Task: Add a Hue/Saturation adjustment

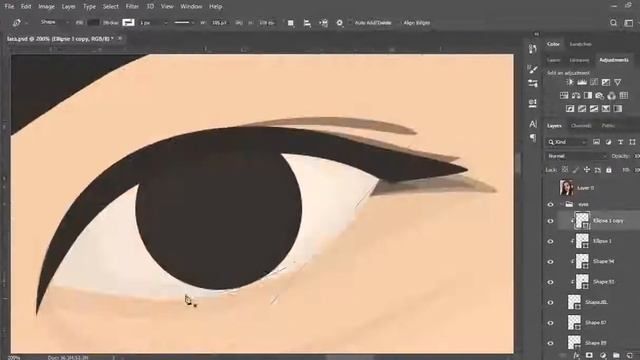Action: (564, 96)
